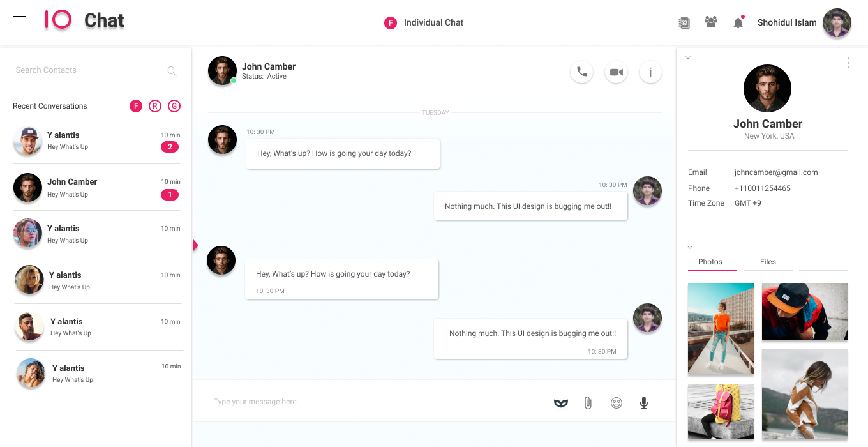Start a video call via the camera icon
This screenshot has height=447, width=868.
(x=616, y=72)
